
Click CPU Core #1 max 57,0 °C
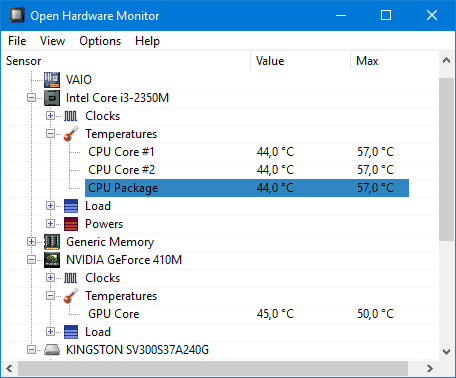point(376,152)
